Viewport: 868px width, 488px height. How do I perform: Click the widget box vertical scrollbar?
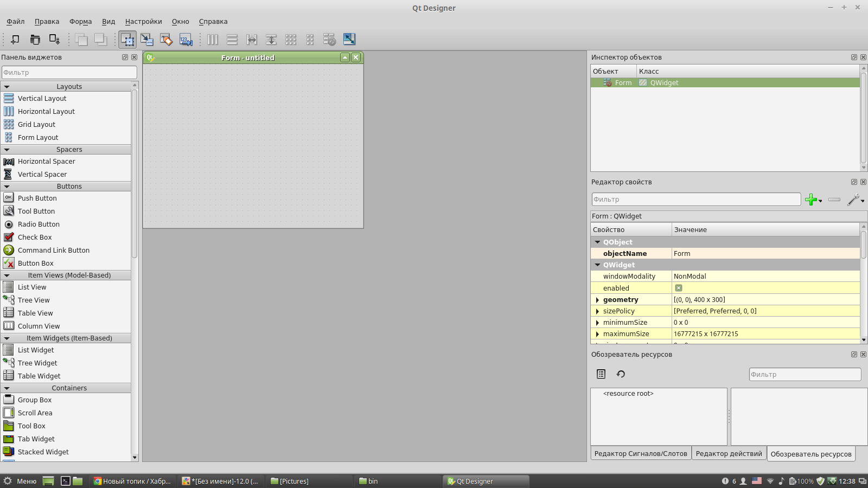[x=135, y=174]
